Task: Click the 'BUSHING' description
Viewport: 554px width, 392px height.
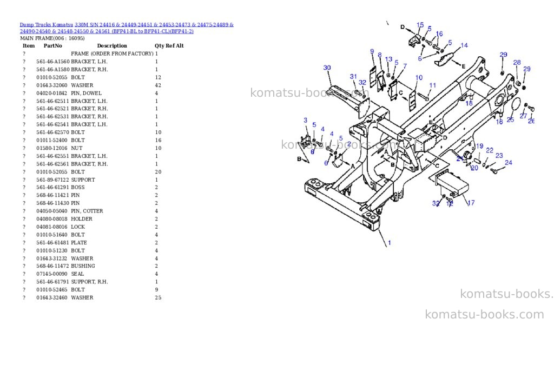Action: (x=83, y=266)
